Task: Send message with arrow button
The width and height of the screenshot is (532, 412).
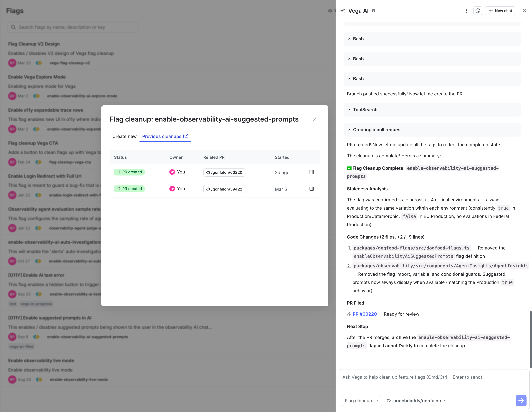Action: coord(521,401)
